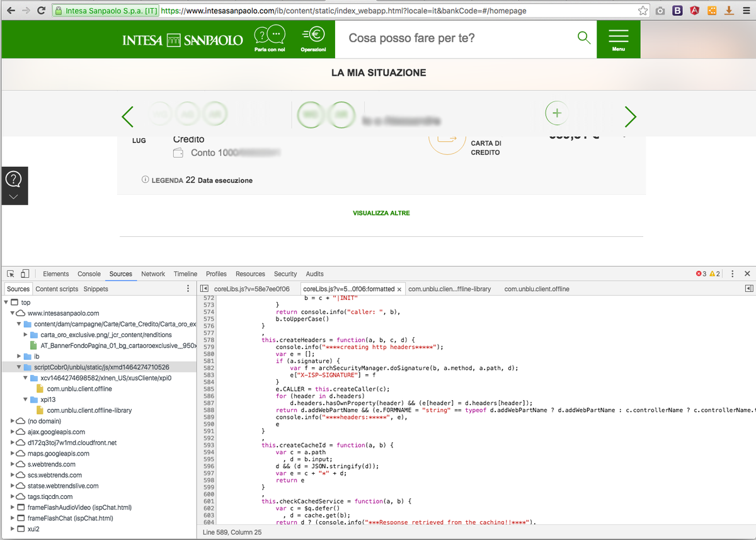Screen dimensions: 756x540
Task: Close the coreLibs.js formatted file tab
Action: click(x=399, y=289)
